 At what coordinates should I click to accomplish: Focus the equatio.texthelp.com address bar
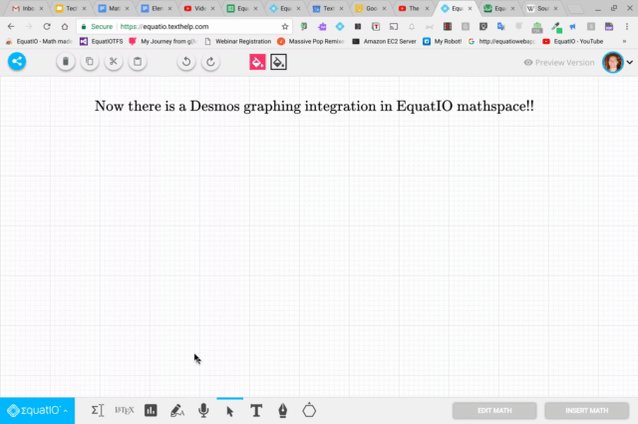click(x=179, y=26)
